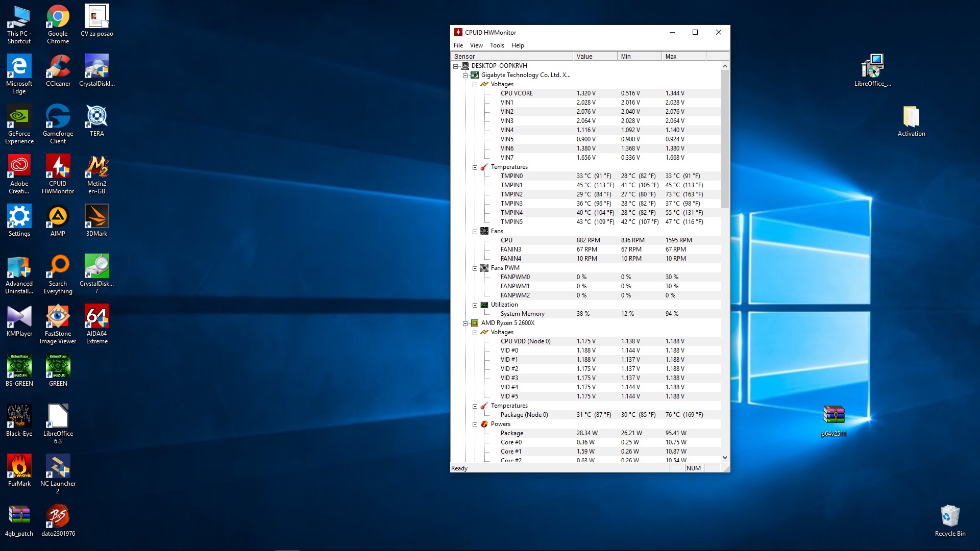Select the dato2301976 desktop icon
Screen dimensions: 980x551
58,520
